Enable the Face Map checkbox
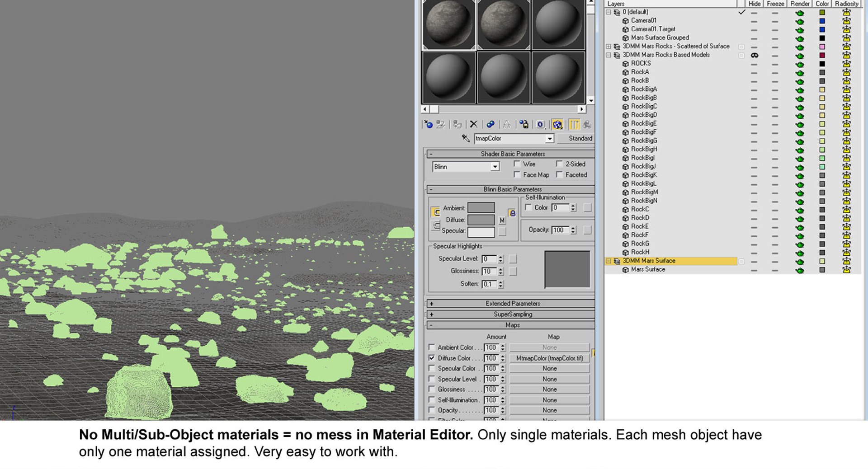 [517, 174]
